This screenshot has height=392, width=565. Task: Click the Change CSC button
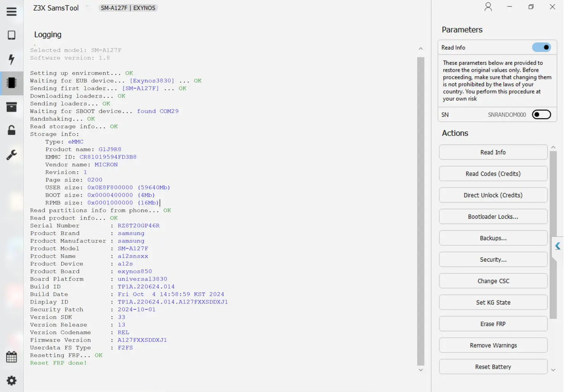493,281
